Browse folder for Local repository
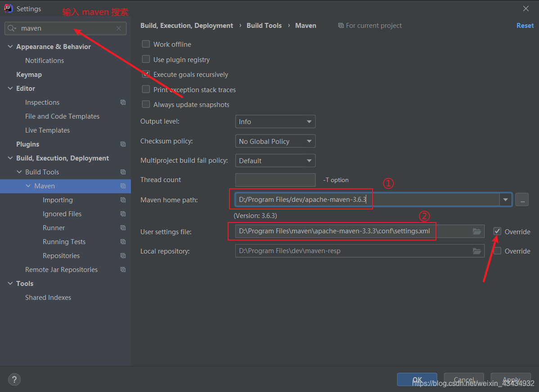This screenshot has height=392, width=539. (477, 251)
